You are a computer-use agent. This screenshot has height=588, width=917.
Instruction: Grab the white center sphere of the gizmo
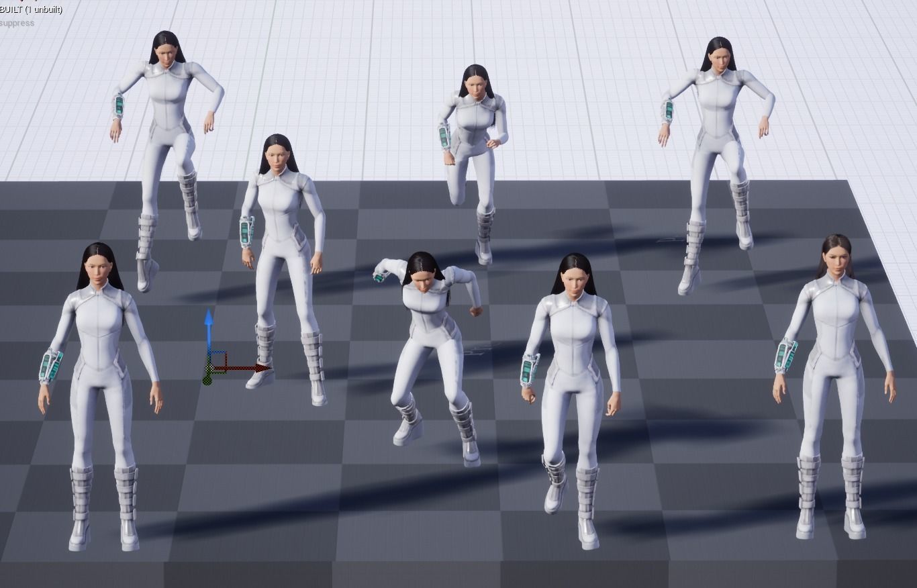tap(209, 368)
